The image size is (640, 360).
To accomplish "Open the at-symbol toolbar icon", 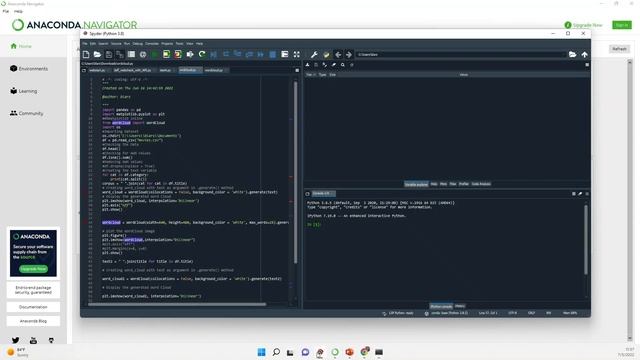I will tap(143, 54).
